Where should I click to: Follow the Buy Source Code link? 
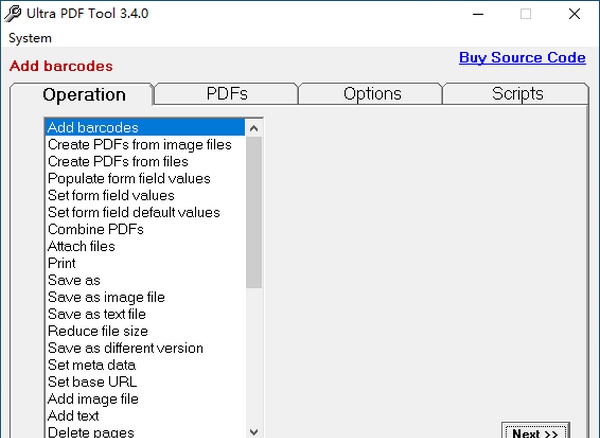(x=522, y=58)
